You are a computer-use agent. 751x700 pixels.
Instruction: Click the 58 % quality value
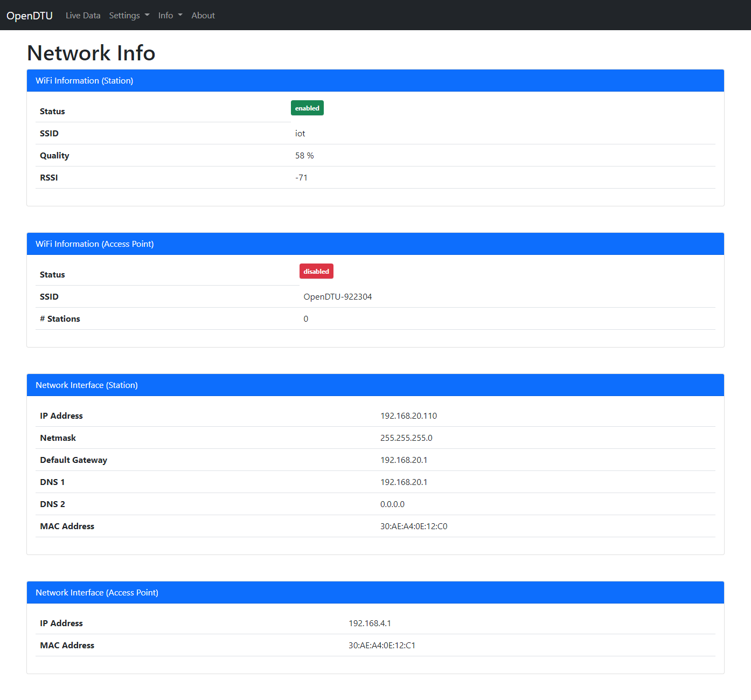point(304,156)
